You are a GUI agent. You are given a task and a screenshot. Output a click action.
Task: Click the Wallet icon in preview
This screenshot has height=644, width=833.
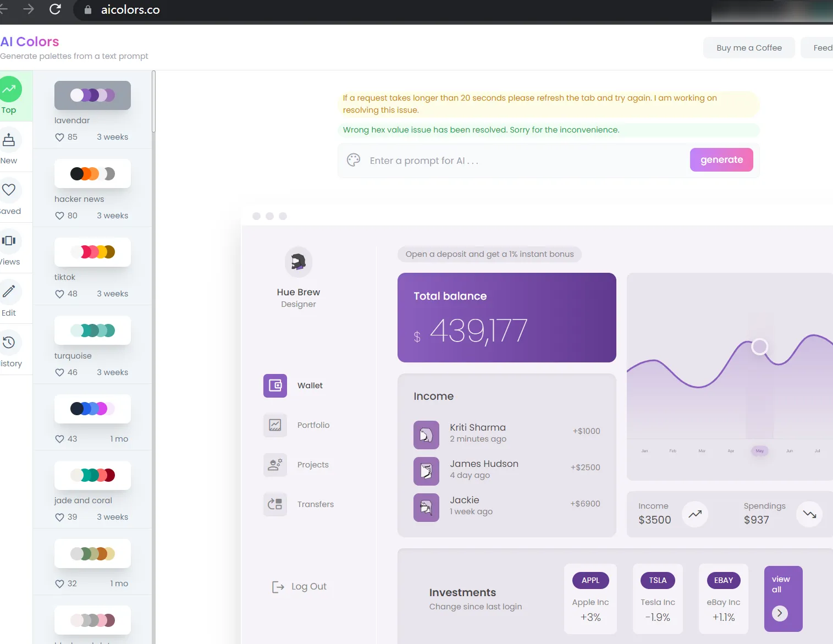[275, 386]
